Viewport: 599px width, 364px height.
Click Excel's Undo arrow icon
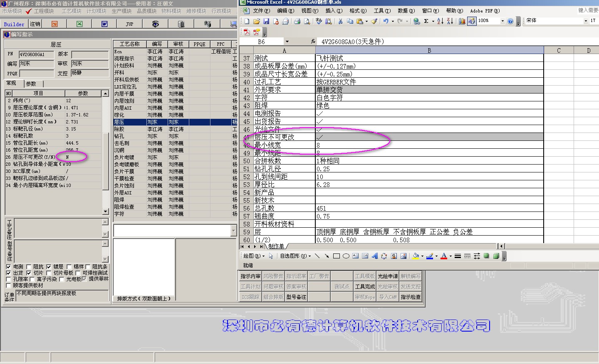[386, 21]
